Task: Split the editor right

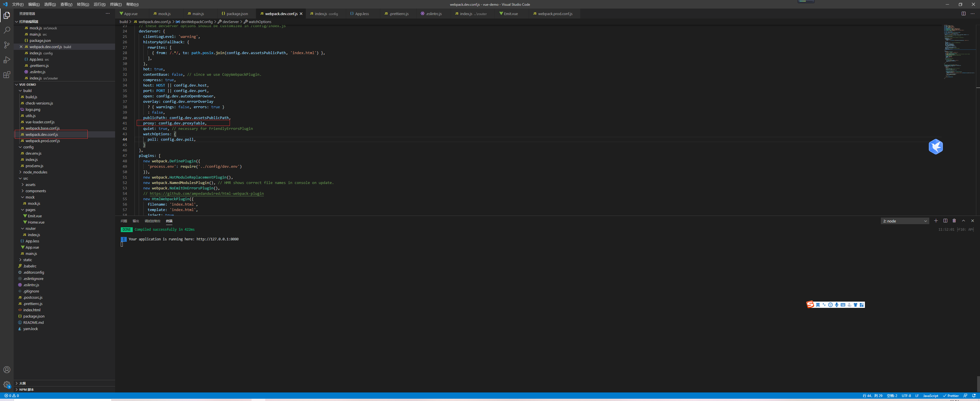Action: click(963, 14)
